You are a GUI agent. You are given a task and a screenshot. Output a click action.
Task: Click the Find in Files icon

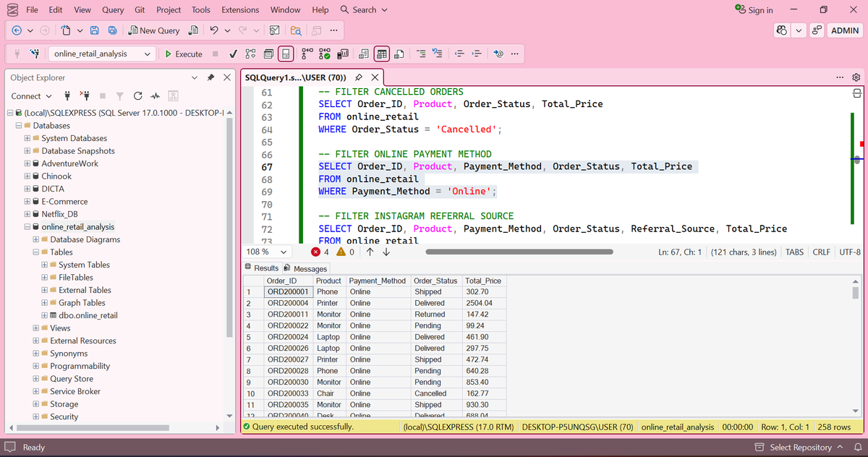tap(295, 30)
